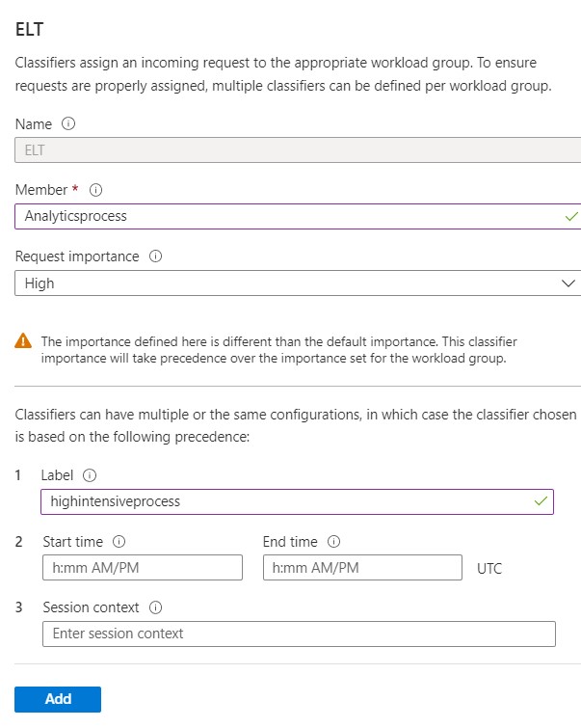This screenshot has height=728, width=581.
Task: Click the info icon beside Label
Action: click(x=90, y=475)
